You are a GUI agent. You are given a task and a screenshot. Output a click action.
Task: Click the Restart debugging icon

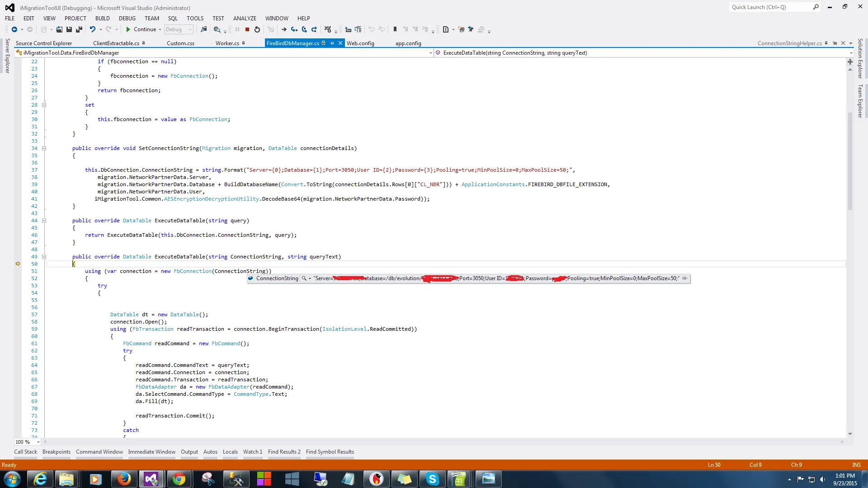[257, 29]
